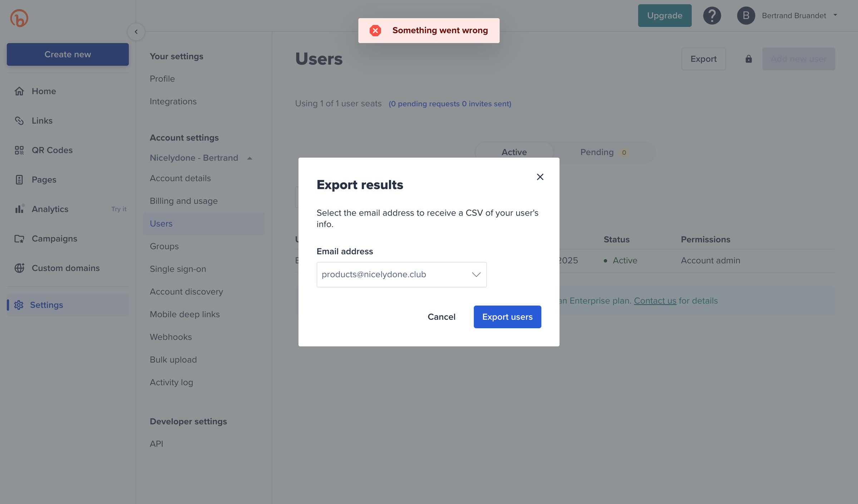The image size is (858, 504).
Task: Click the Analytics bar chart icon
Action: [19, 209]
